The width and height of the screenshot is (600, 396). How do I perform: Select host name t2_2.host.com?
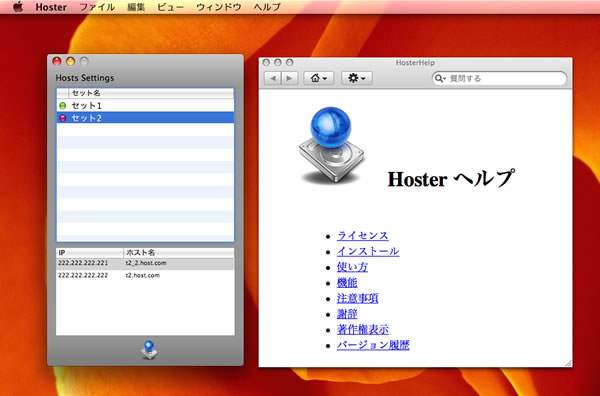tap(146, 263)
